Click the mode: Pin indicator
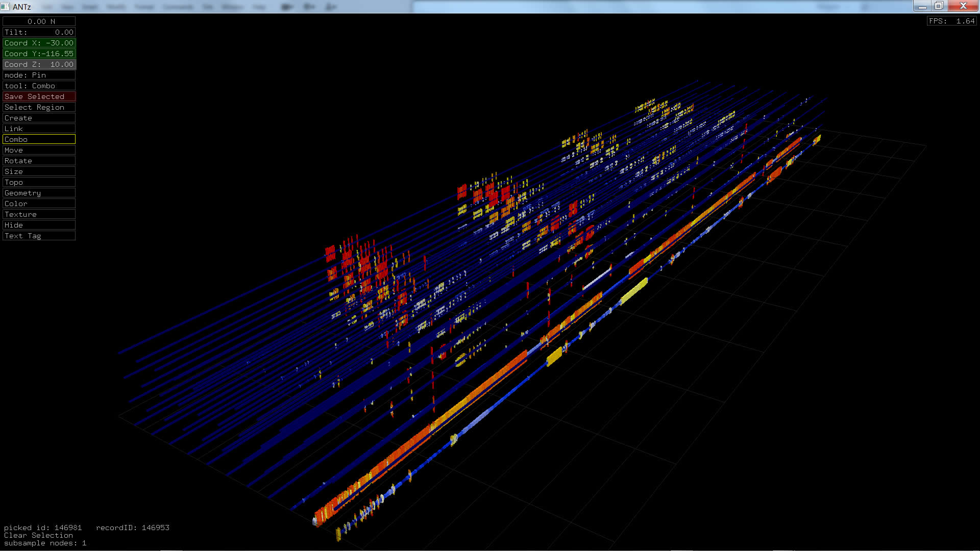980x551 pixels. pyautogui.click(x=39, y=75)
